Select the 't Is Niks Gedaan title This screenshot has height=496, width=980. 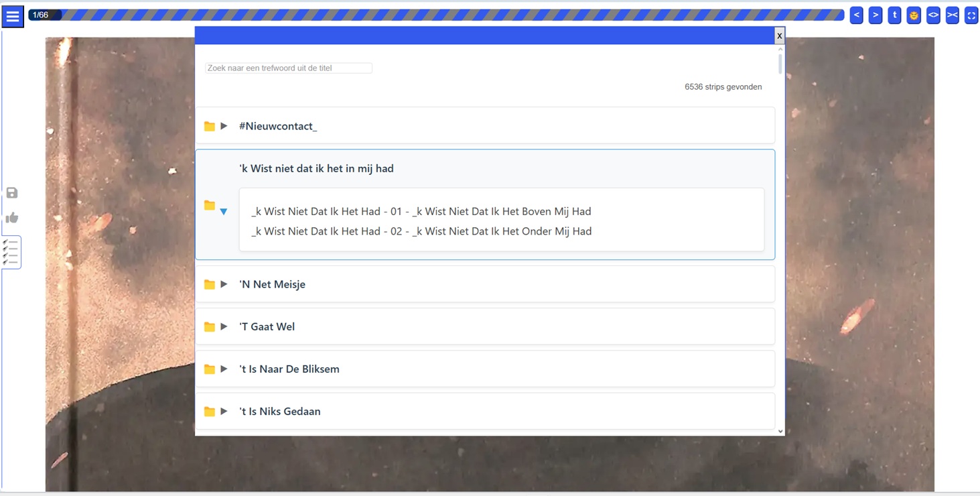(x=280, y=411)
